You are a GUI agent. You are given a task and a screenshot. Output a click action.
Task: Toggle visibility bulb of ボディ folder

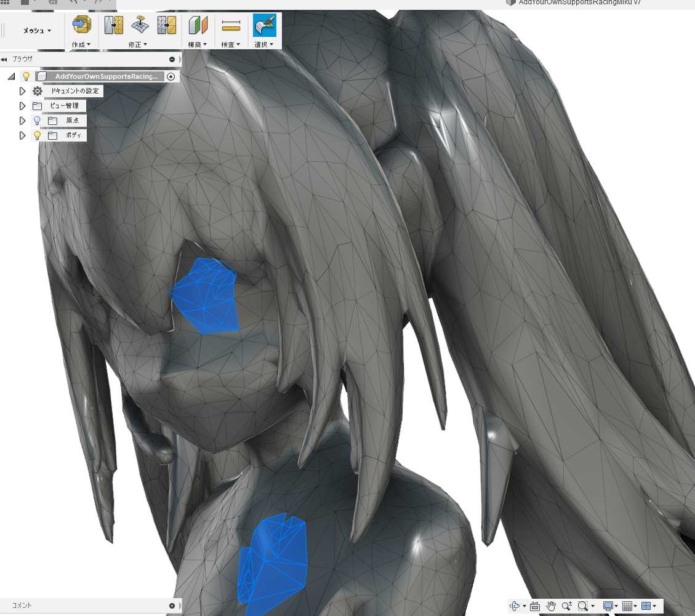point(37,135)
